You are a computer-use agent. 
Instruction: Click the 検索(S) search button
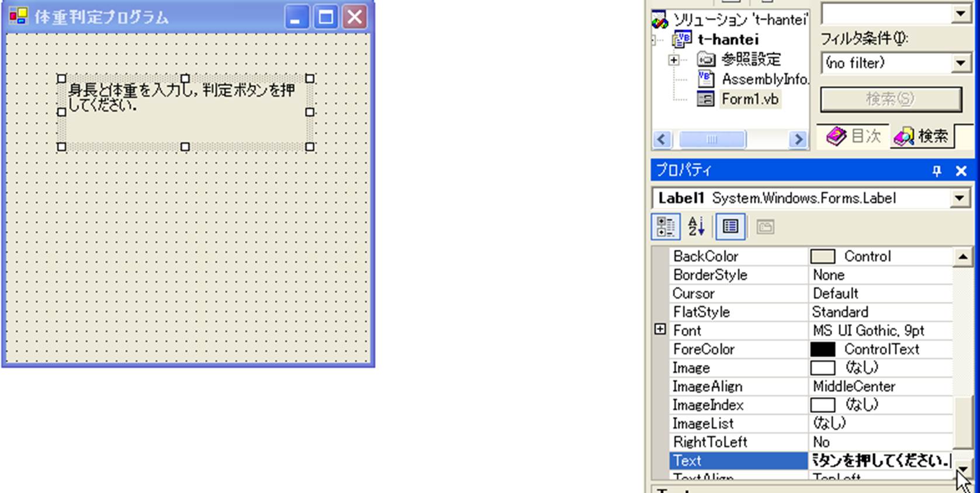click(890, 99)
